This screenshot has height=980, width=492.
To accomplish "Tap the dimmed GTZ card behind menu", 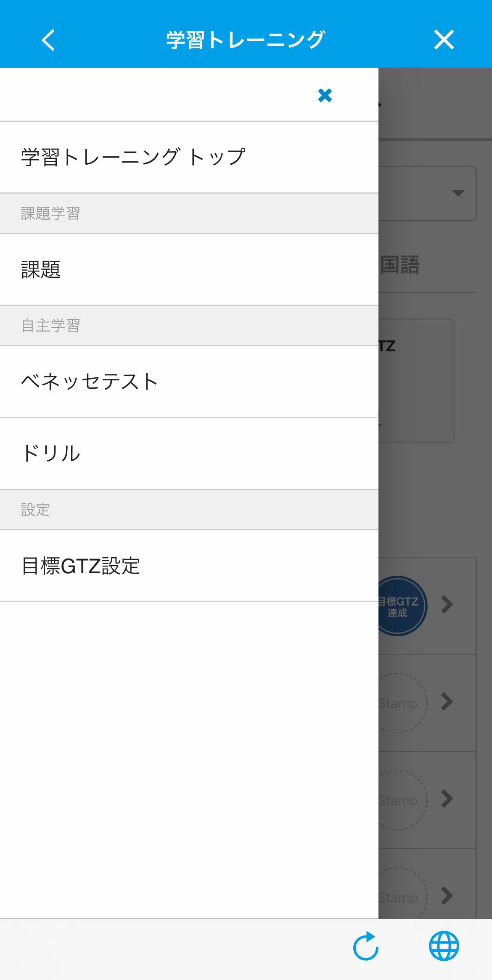I will coord(416,381).
